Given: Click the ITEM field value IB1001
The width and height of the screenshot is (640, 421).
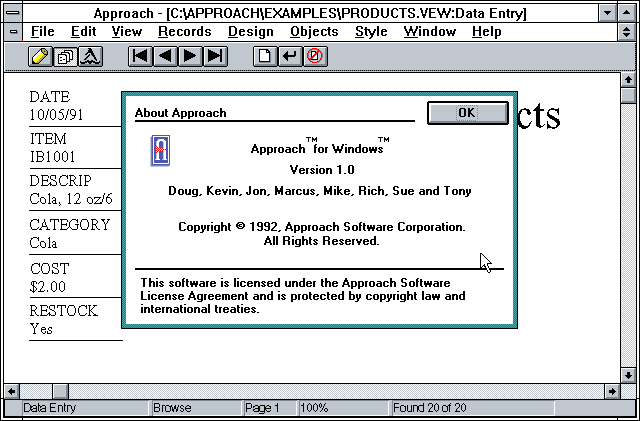Looking at the screenshot, I should [52, 157].
